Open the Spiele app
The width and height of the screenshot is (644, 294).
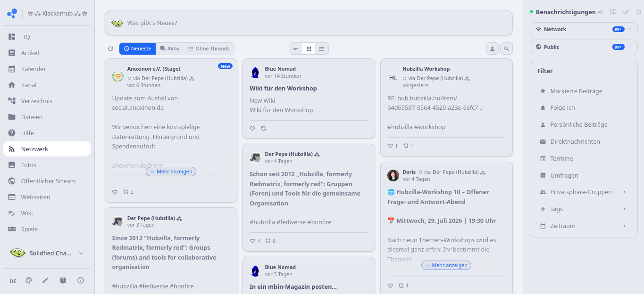point(47,229)
